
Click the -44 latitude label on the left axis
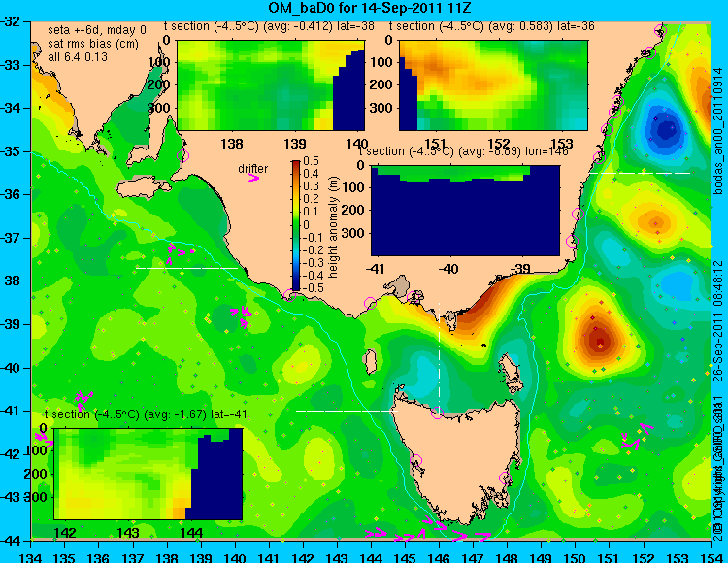coord(11,541)
